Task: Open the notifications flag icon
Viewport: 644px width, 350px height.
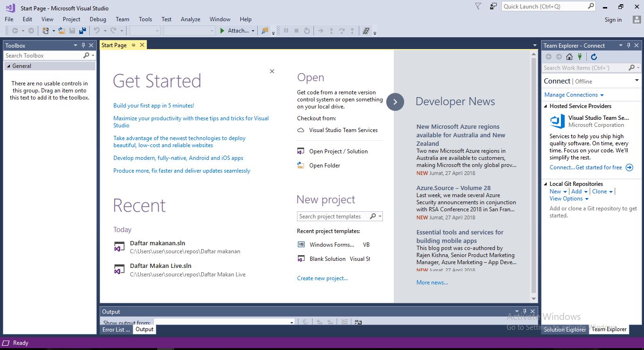Action: [478, 7]
